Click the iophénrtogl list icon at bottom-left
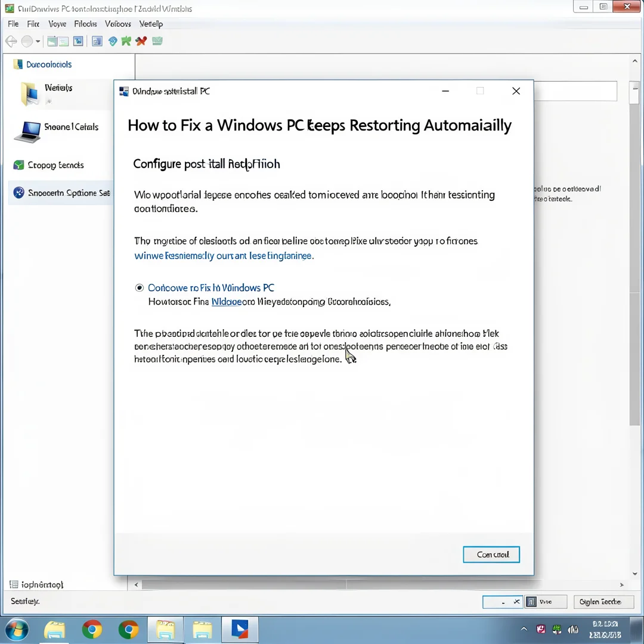The height and width of the screenshot is (644, 644). pyautogui.click(x=14, y=584)
